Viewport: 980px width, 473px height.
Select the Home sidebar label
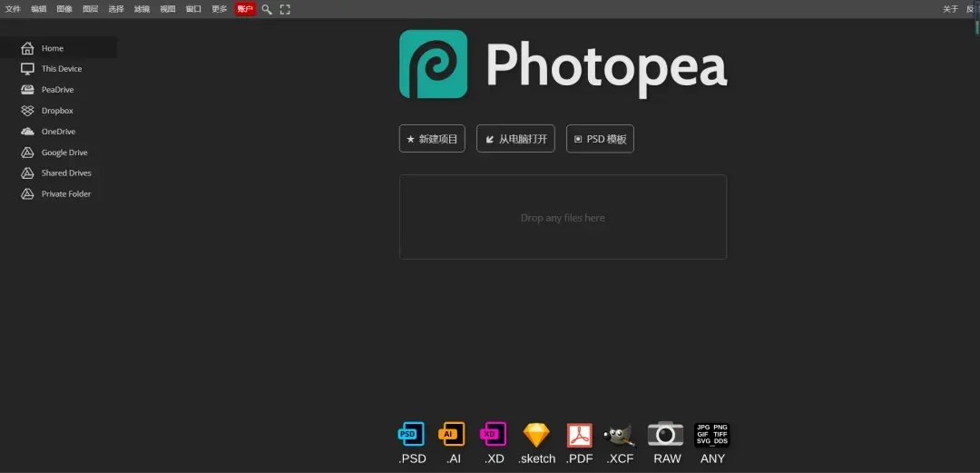coord(53,48)
